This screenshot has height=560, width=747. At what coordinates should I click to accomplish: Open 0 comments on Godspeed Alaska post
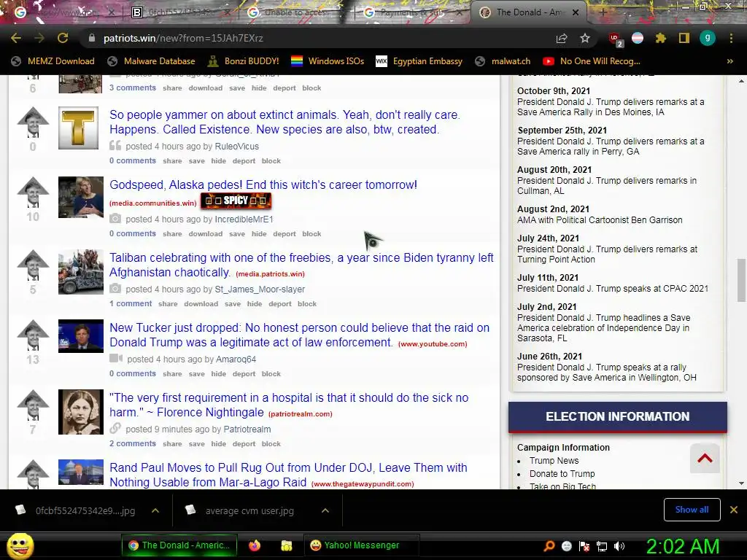click(133, 233)
